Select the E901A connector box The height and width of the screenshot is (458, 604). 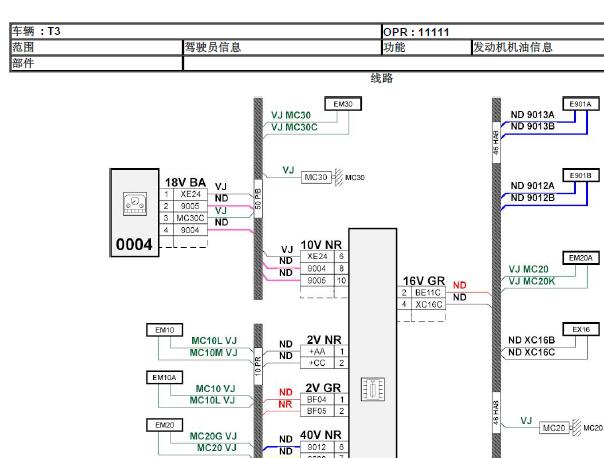pos(581,104)
